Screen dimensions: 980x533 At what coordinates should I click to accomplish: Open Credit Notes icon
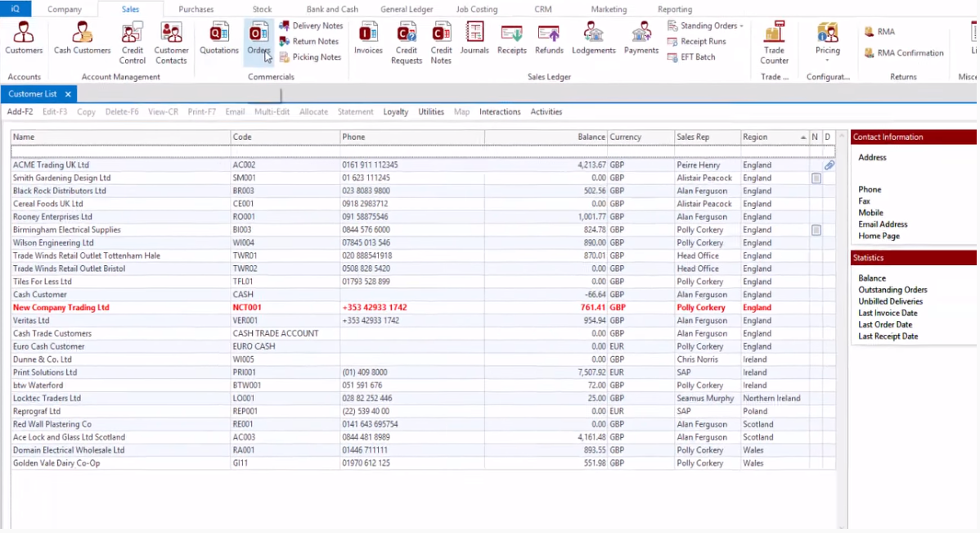(x=441, y=43)
